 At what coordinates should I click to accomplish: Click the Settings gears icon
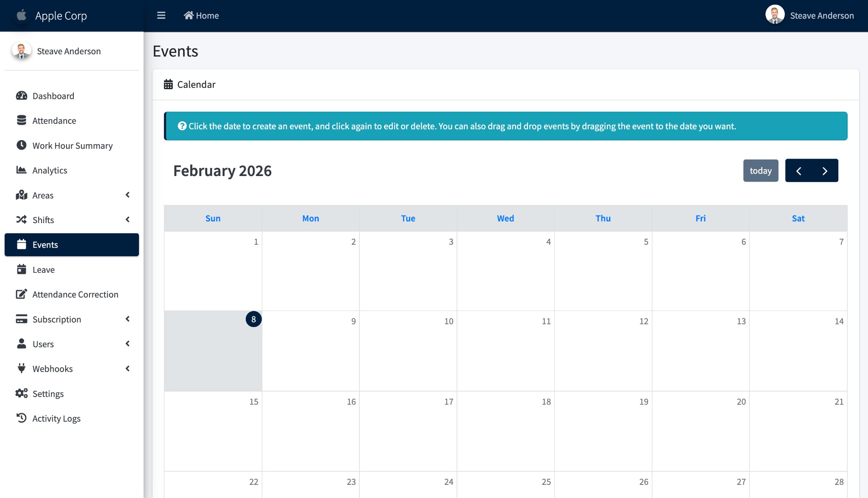[x=22, y=394]
